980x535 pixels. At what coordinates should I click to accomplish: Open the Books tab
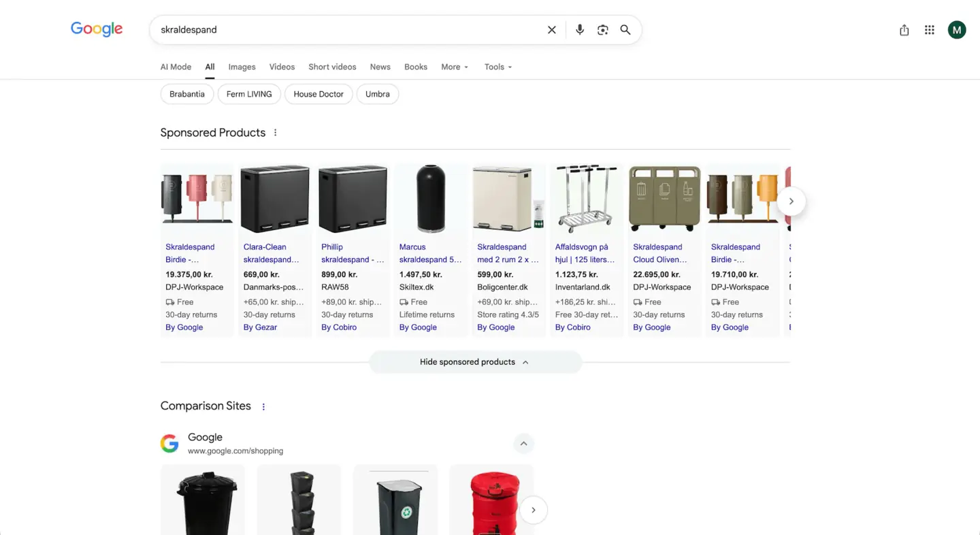[416, 67]
